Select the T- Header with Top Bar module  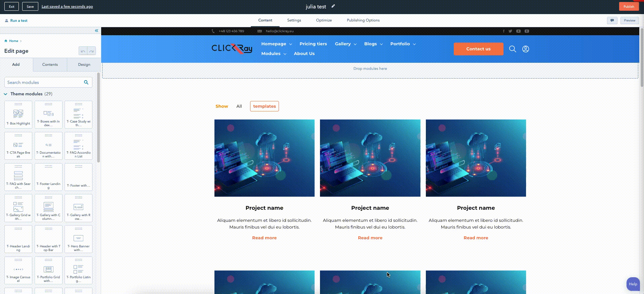tap(48, 239)
